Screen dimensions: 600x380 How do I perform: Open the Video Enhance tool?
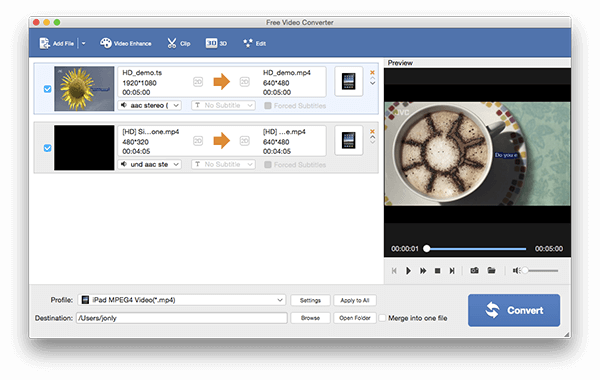tap(126, 43)
